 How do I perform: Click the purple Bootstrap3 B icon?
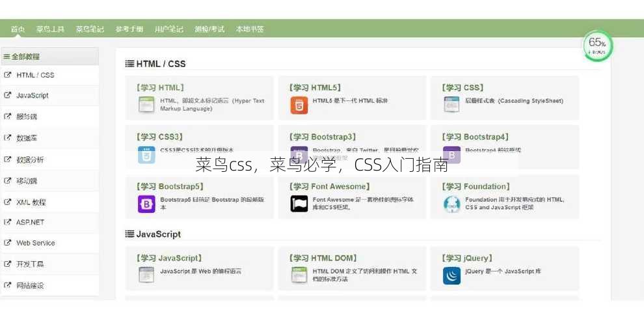(299, 155)
